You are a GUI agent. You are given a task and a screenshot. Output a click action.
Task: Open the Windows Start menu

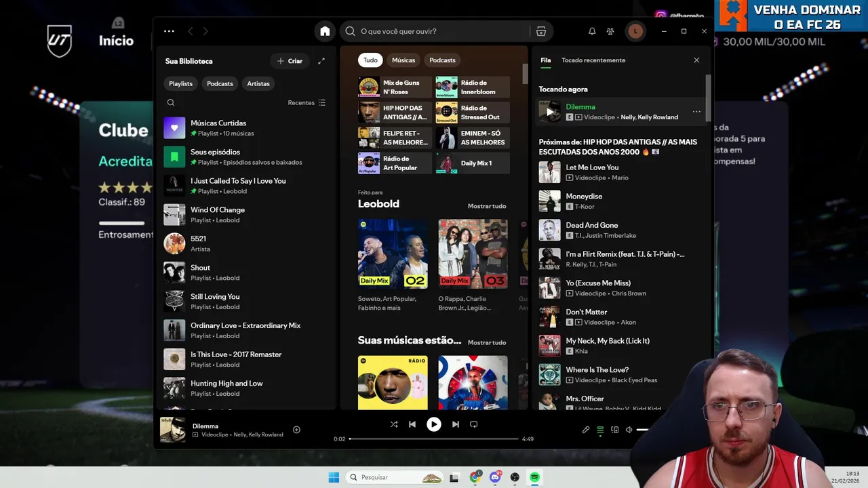[x=334, y=477]
